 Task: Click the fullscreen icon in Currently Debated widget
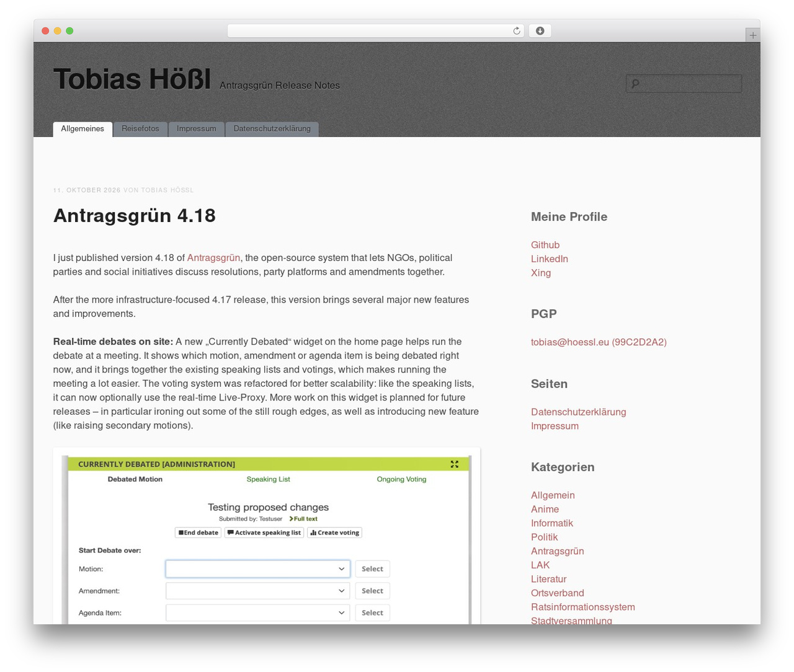point(455,464)
